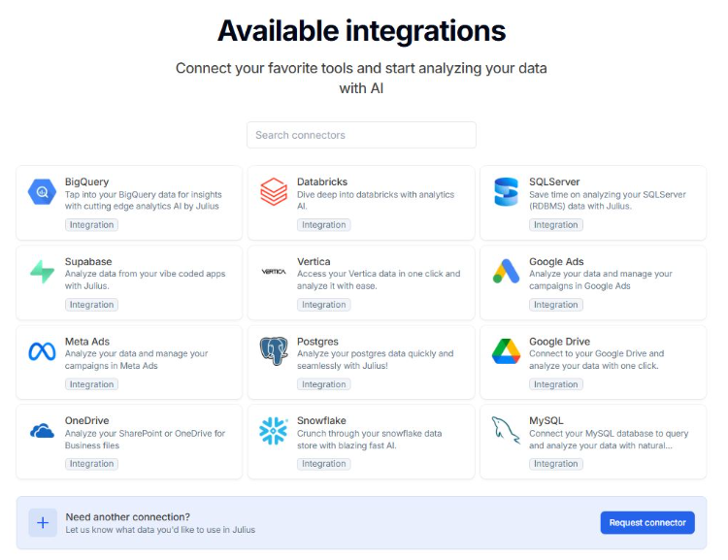Click the Meta Ads infinity icon

pos(42,351)
